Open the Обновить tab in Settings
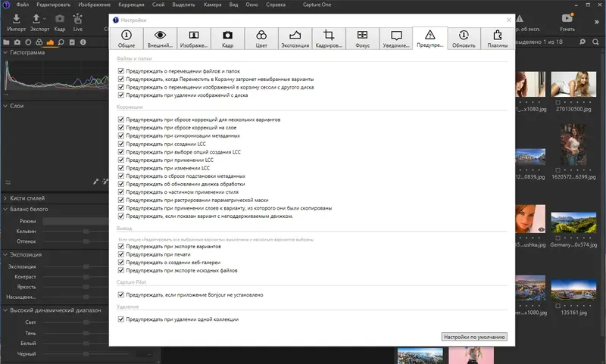 [x=464, y=39]
